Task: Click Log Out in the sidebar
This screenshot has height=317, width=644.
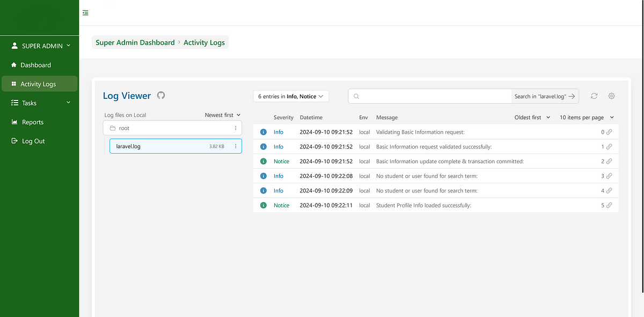Action: [33, 141]
